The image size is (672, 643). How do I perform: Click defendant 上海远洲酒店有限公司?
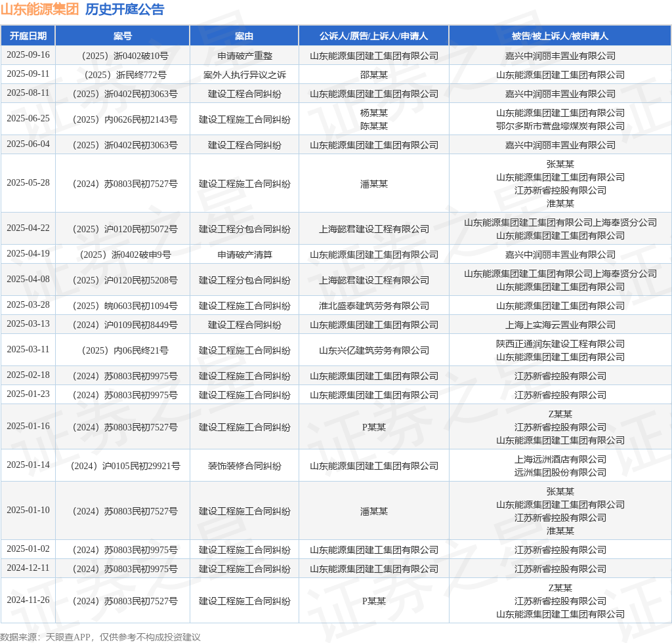pyautogui.click(x=560, y=459)
